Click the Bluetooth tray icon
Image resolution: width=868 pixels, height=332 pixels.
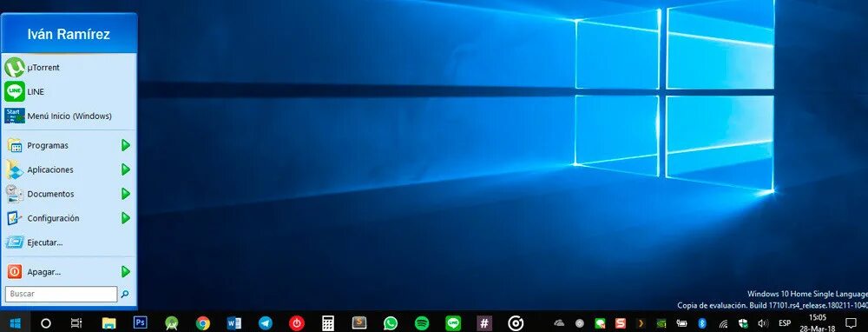pyautogui.click(x=702, y=323)
